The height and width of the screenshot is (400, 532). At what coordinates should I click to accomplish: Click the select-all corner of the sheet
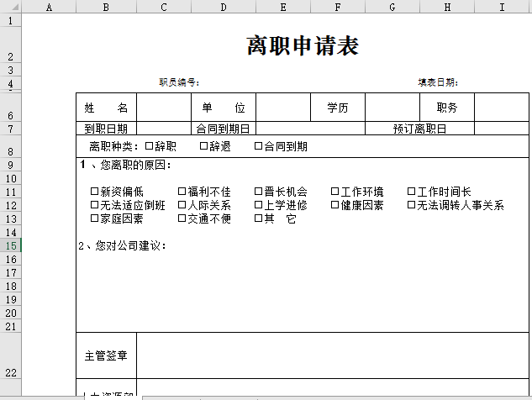pyautogui.click(x=9, y=8)
